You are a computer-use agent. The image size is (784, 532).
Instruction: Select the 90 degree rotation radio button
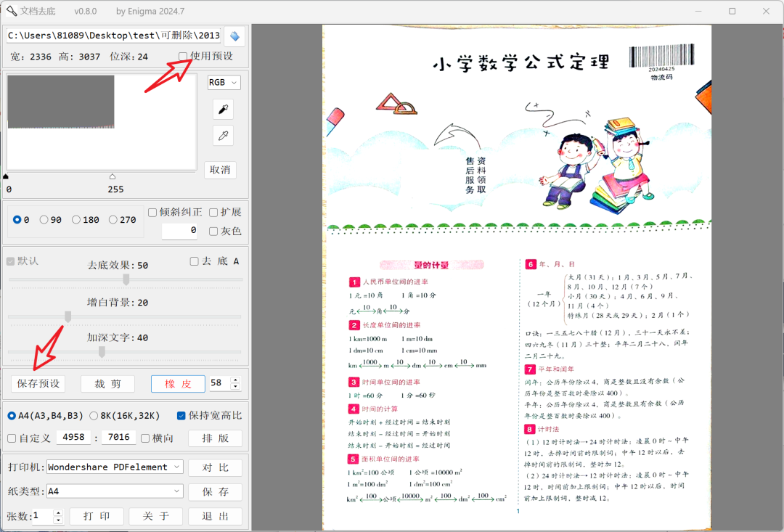[44, 220]
